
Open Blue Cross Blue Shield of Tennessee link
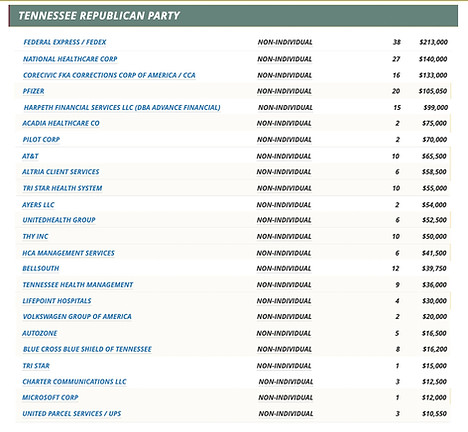coord(87,349)
